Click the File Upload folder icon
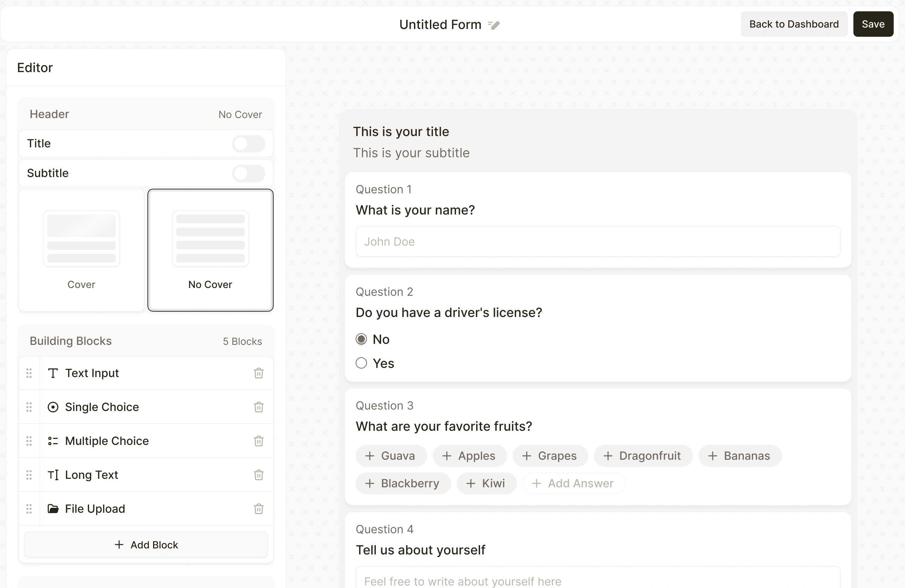Viewport: 905px width, 588px height. click(53, 508)
